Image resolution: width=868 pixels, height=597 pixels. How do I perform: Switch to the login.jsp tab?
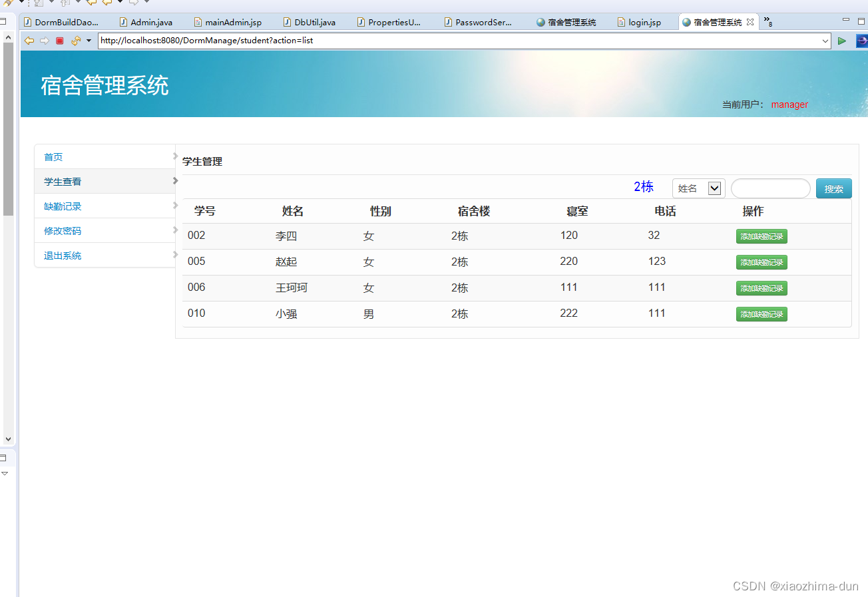pyautogui.click(x=639, y=22)
